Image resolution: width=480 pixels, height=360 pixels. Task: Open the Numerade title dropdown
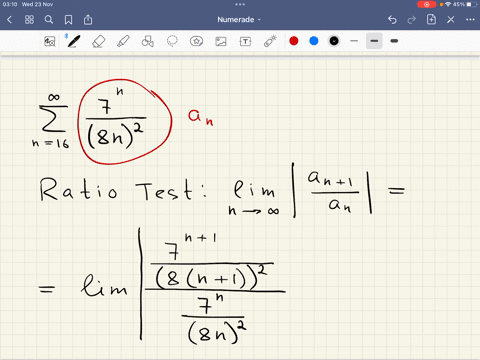tap(239, 20)
